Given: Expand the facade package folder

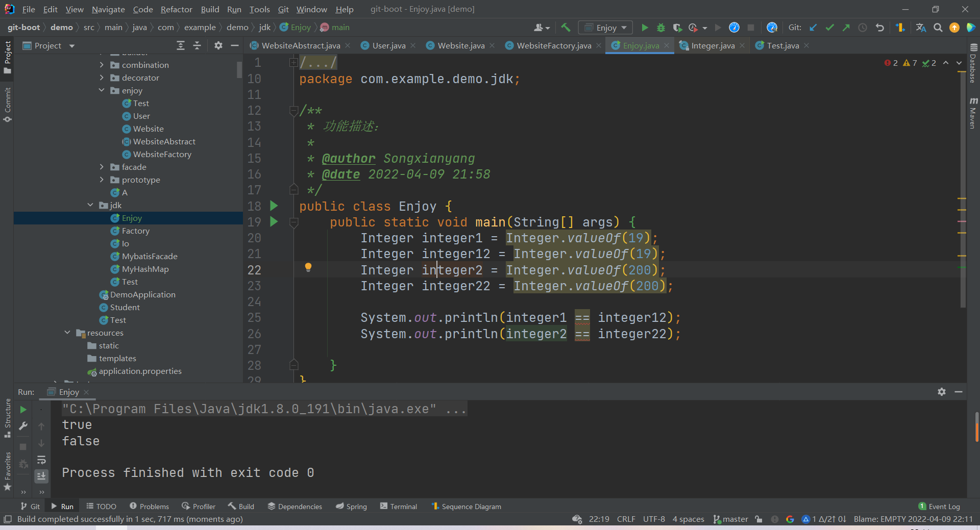Looking at the screenshot, I should pos(102,167).
